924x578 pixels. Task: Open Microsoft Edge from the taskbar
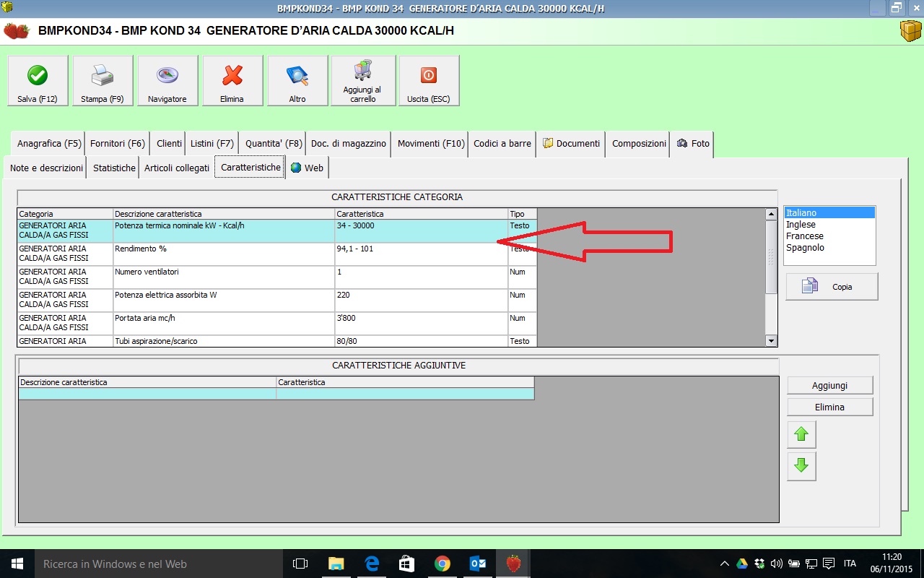click(x=372, y=564)
